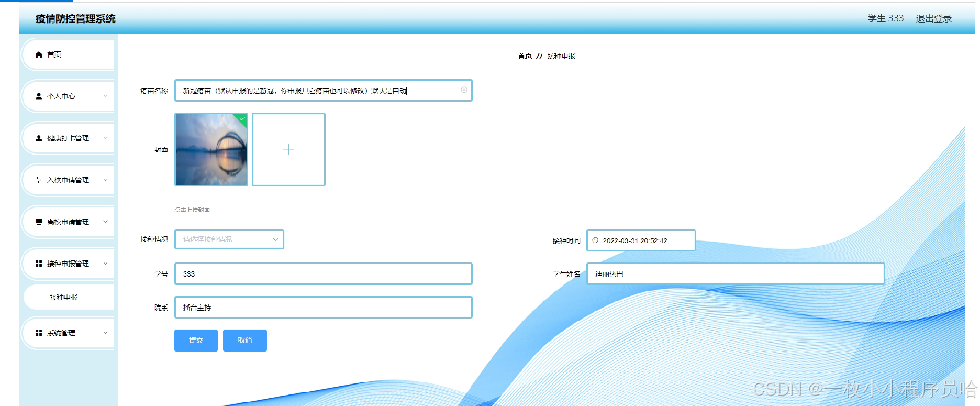The height and width of the screenshot is (406, 980).
Task: Click the plus icon to upload a cover
Action: click(289, 150)
